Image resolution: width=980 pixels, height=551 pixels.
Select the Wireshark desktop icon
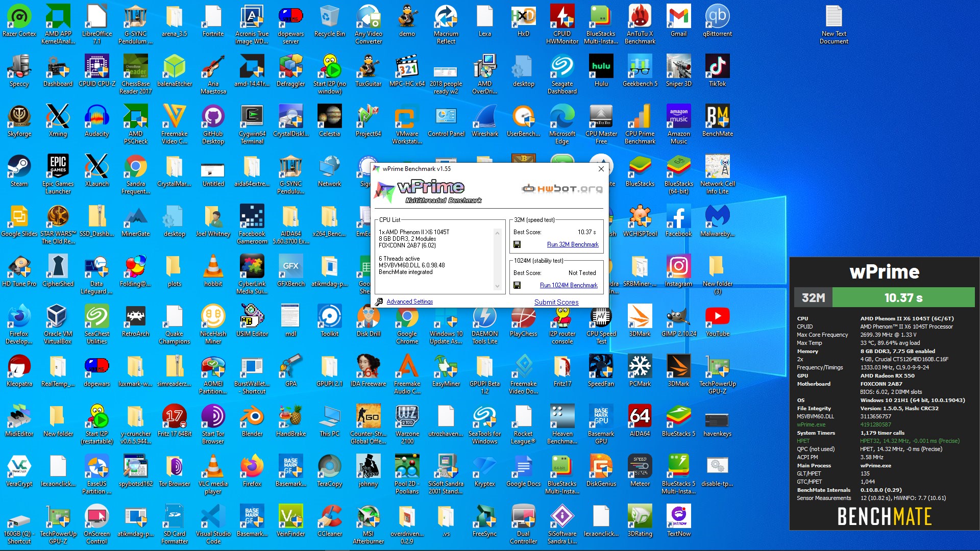click(x=485, y=121)
